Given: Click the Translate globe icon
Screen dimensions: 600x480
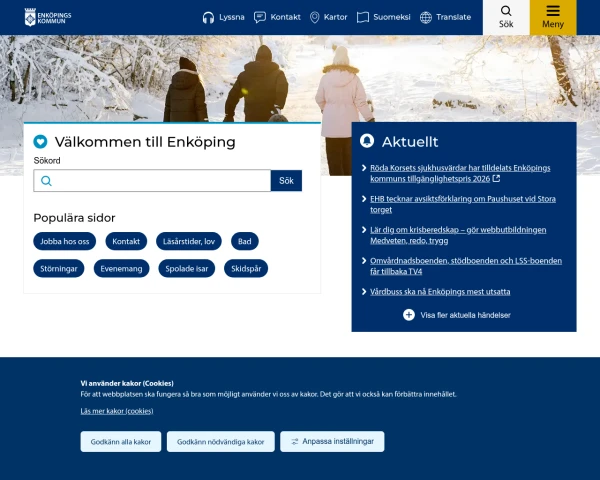Looking at the screenshot, I should click(426, 17).
